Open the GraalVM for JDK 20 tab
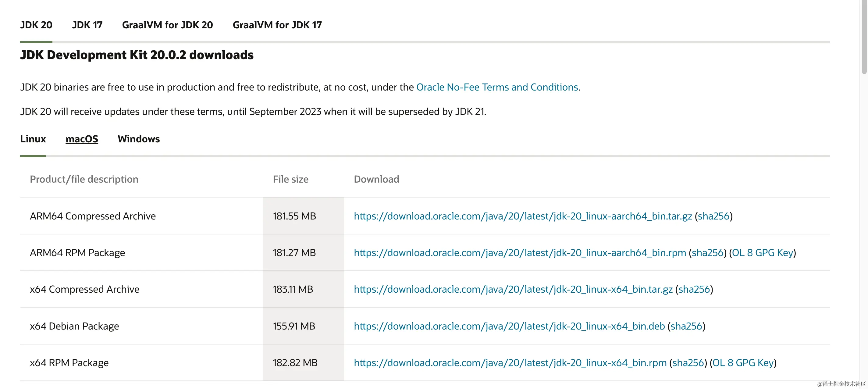This screenshot has height=389, width=868. [x=167, y=25]
